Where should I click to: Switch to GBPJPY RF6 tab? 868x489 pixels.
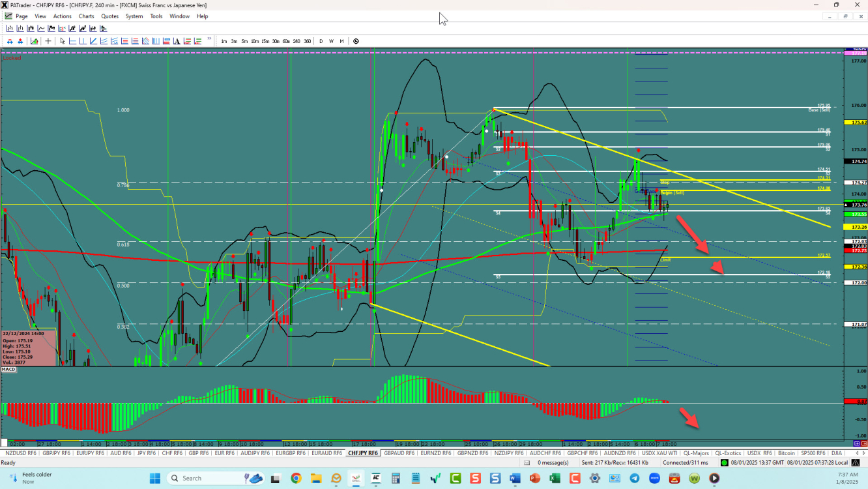[57, 452]
